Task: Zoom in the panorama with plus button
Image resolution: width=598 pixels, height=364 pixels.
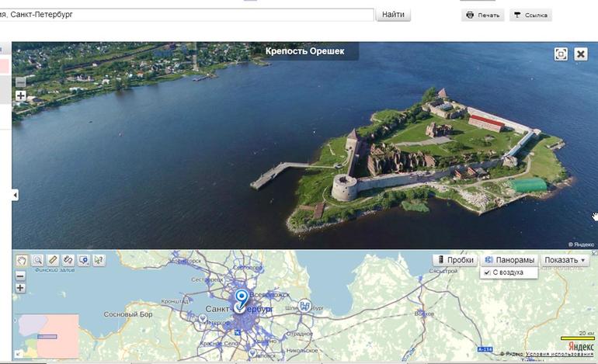Action: pos(20,96)
